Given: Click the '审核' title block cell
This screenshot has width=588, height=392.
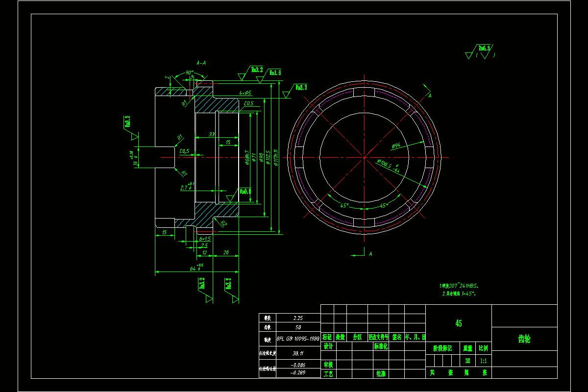Looking at the screenshot, I should pos(328,365).
